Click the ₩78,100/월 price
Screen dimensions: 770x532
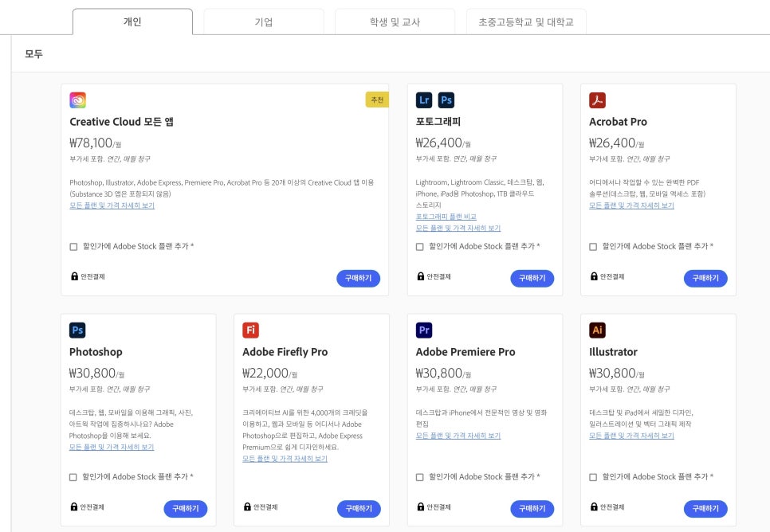click(x=96, y=143)
